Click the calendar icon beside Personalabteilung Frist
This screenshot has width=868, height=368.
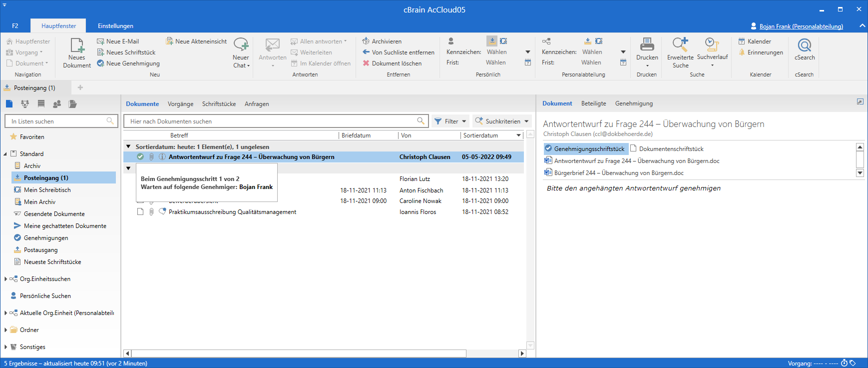pyautogui.click(x=623, y=62)
